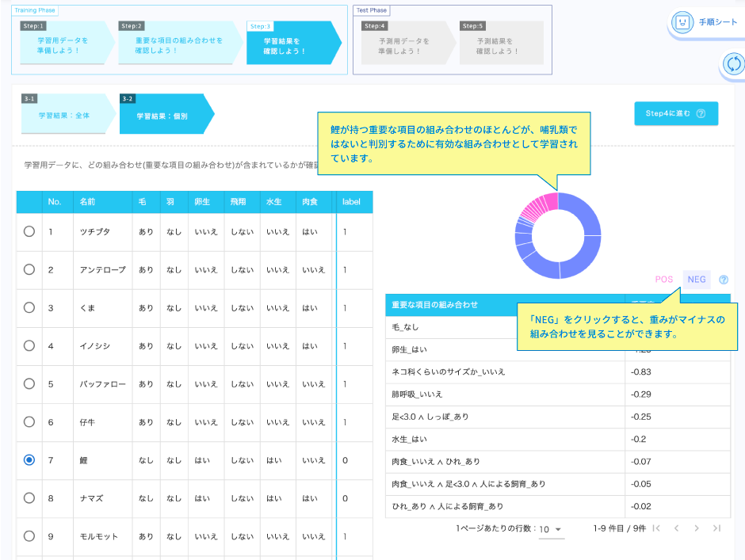Click the -0.29 weight value
This screenshot has height=560, width=745.
(641, 394)
